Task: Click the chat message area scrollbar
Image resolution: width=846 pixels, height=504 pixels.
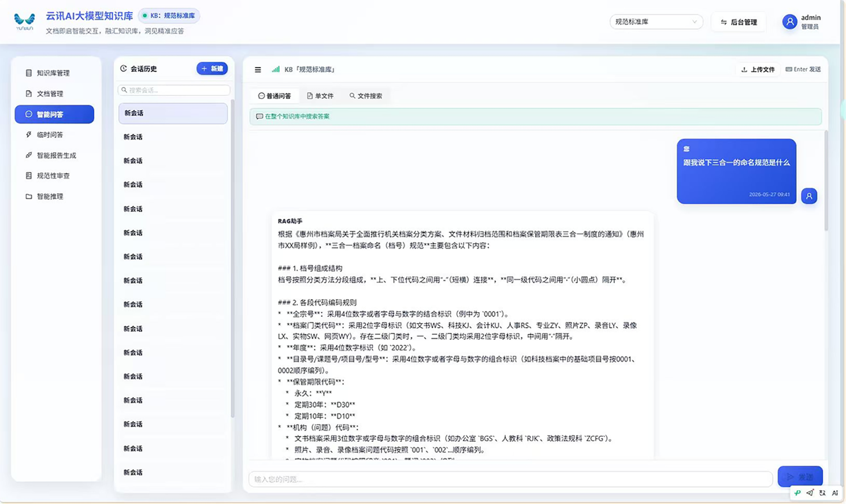Action: pyautogui.click(x=826, y=180)
